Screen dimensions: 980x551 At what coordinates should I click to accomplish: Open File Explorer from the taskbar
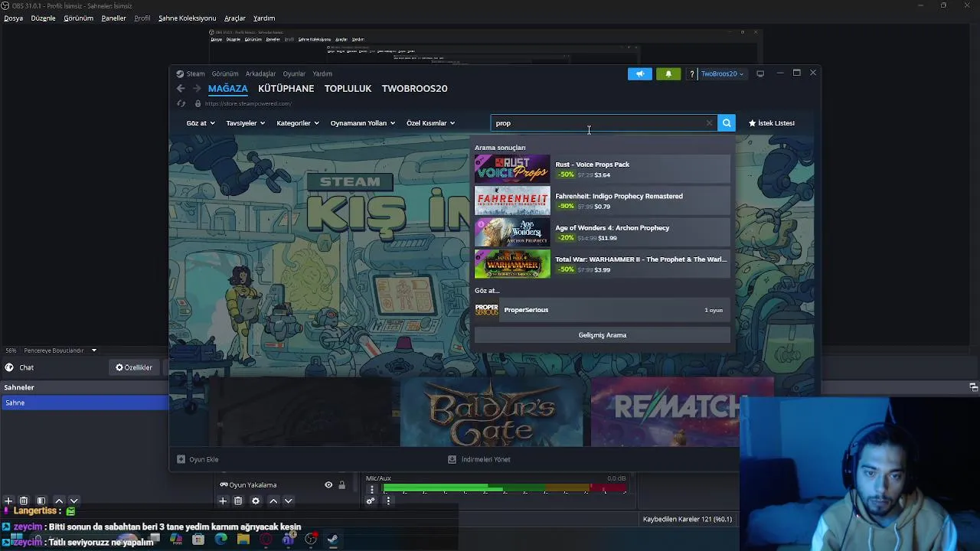pyautogui.click(x=243, y=540)
